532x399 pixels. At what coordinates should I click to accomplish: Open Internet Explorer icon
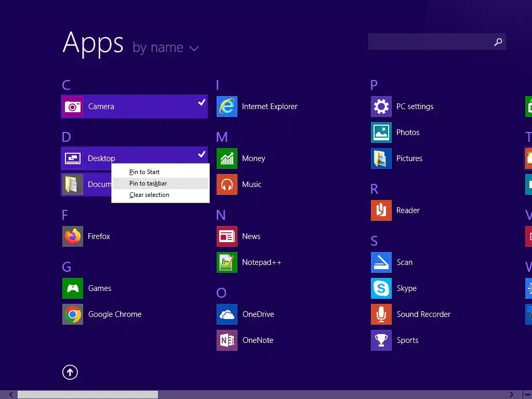(227, 107)
